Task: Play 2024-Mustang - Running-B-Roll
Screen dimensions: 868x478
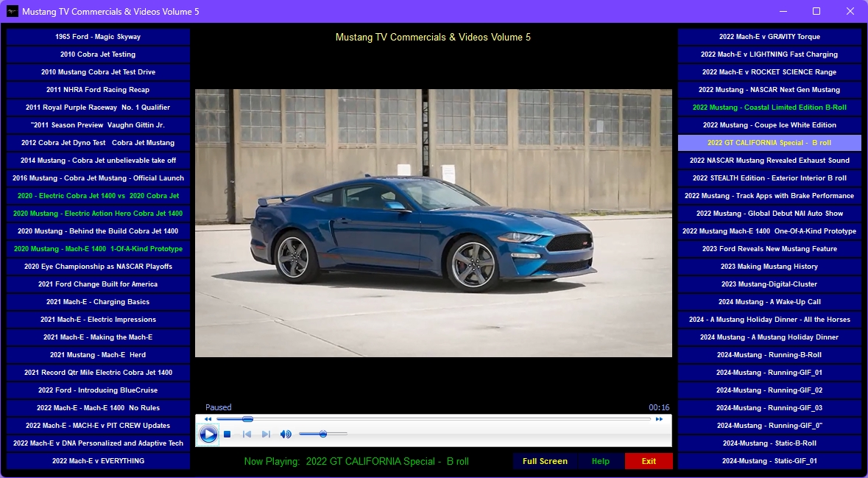Action: 769,355
